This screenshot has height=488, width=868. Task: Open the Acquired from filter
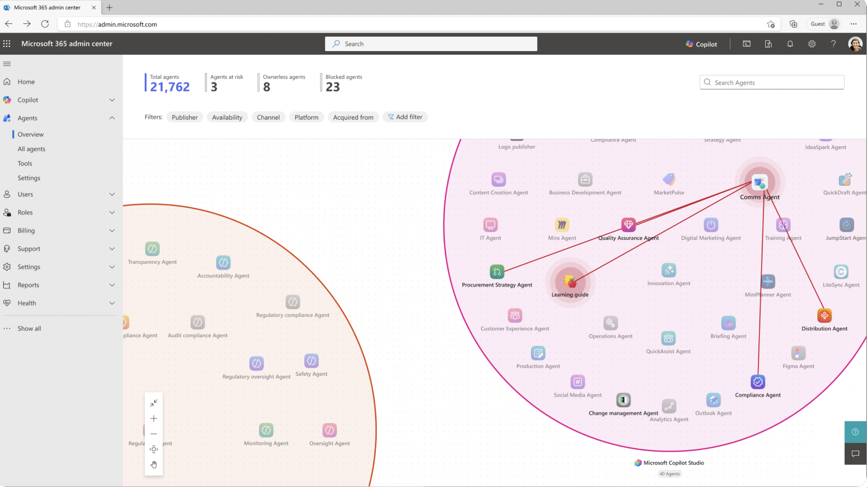[x=353, y=117]
